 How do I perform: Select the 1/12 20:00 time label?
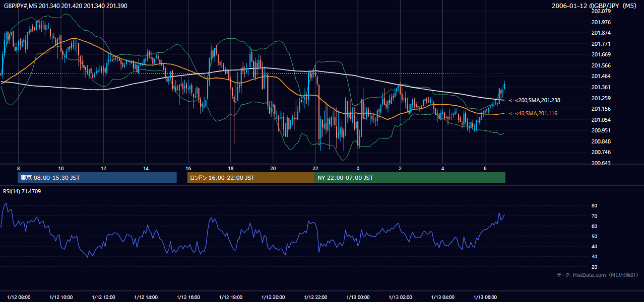click(x=274, y=297)
